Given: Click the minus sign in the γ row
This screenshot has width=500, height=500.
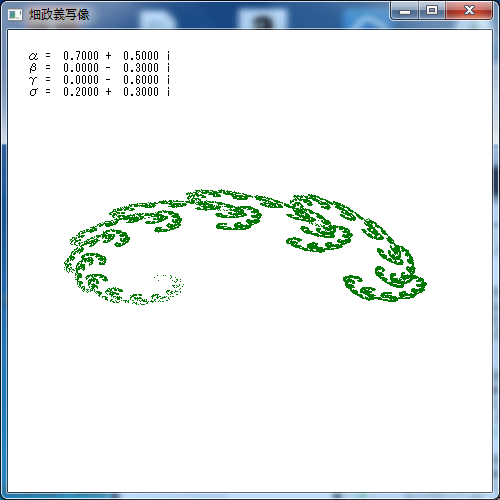Looking at the screenshot, I should pos(108,80).
